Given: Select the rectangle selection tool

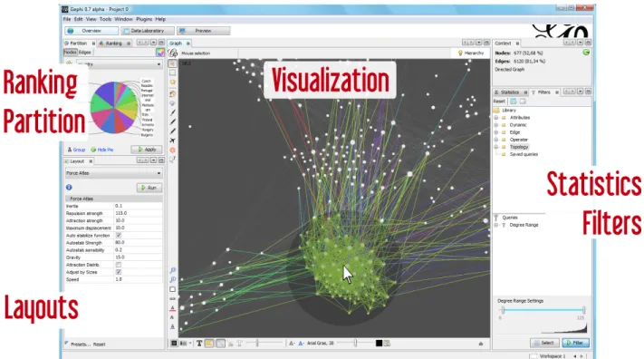Looking at the screenshot, I should pos(172,73).
